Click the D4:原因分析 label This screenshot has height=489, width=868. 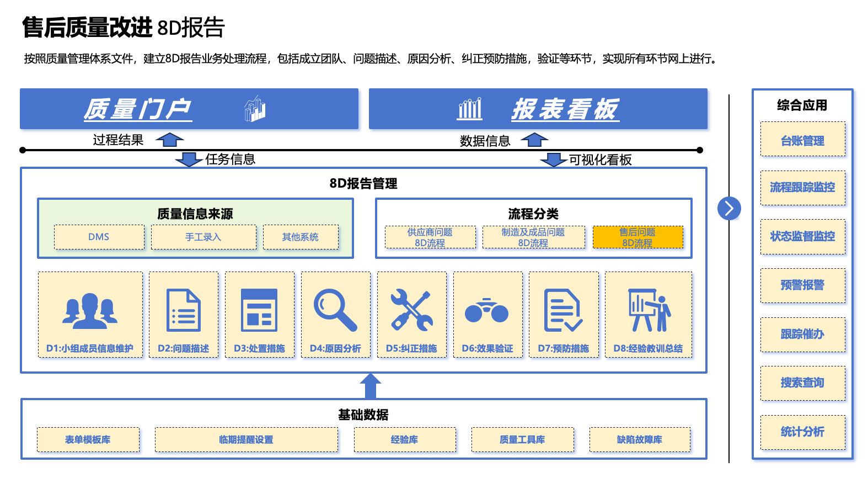[335, 348]
